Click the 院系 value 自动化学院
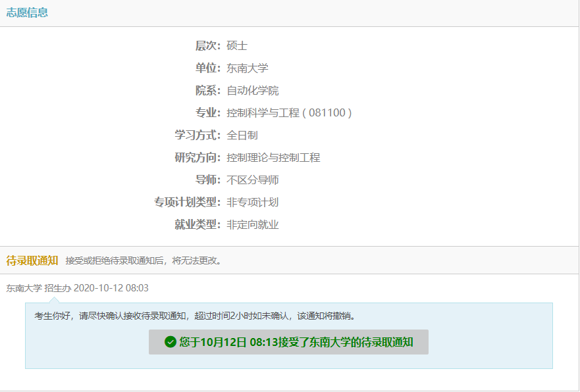Image resolution: width=580 pixels, height=392 pixels. 252,91
